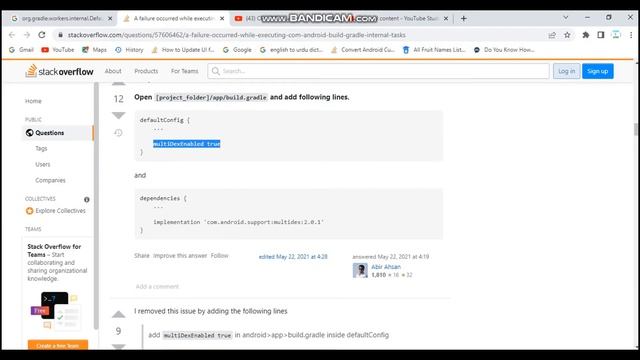Screen dimensions: 640x360
Task: Open 'Do You Know How' bookmark
Action: coord(504,50)
